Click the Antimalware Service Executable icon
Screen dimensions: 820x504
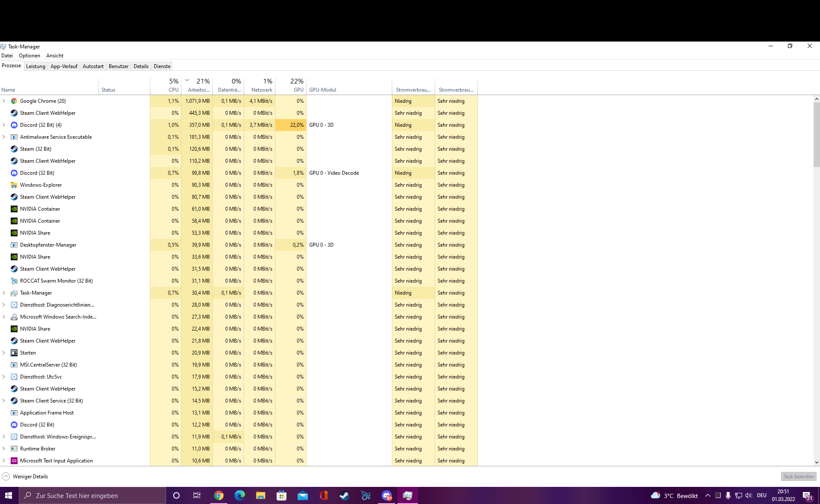coord(14,137)
